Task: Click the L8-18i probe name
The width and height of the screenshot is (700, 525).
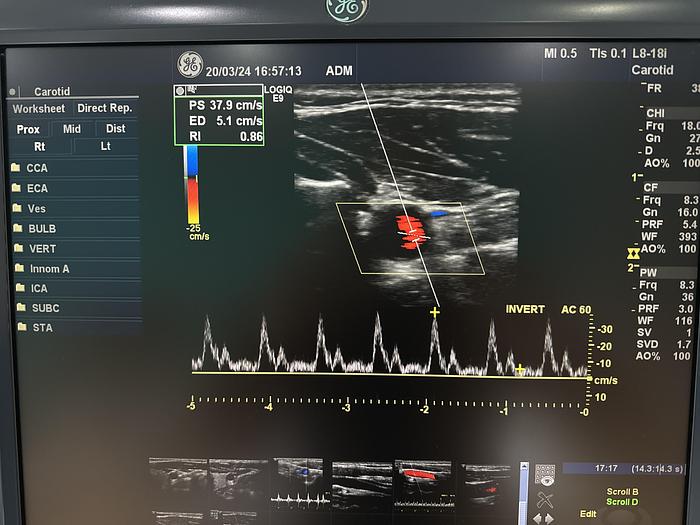Action: tap(650, 54)
